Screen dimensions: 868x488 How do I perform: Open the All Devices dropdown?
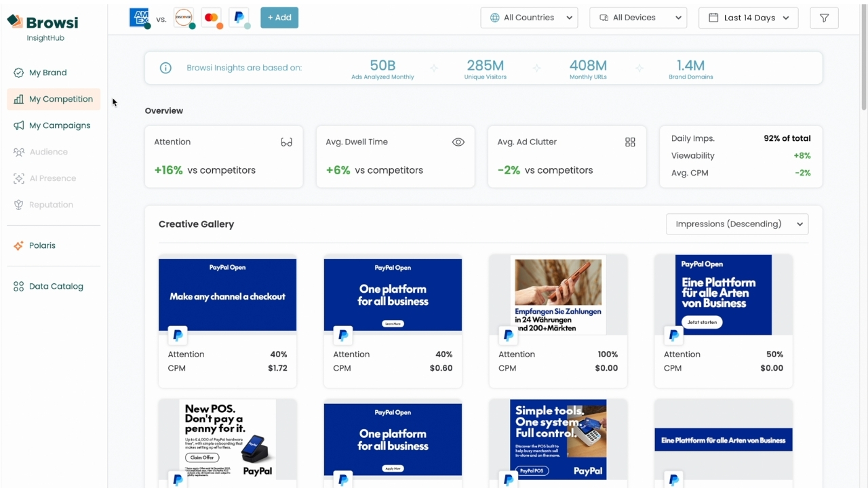coord(638,18)
